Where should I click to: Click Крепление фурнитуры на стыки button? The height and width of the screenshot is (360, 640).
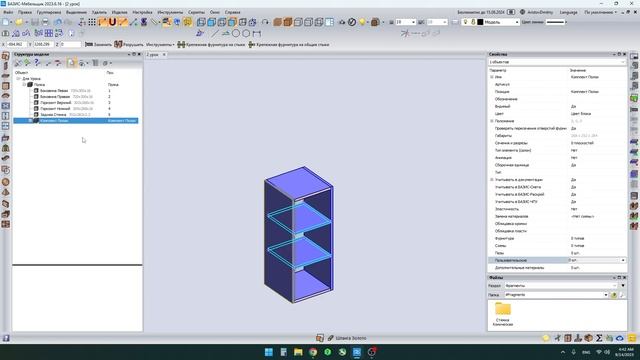tap(211, 44)
